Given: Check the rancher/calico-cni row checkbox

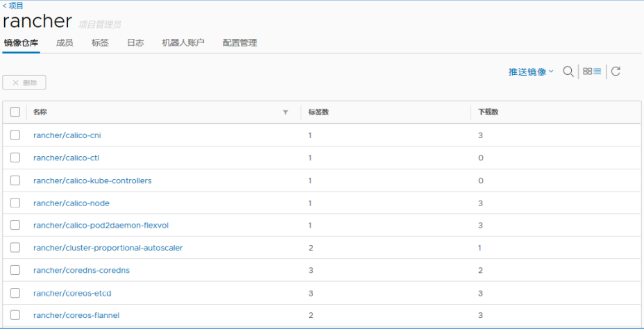Looking at the screenshot, I should (x=15, y=135).
